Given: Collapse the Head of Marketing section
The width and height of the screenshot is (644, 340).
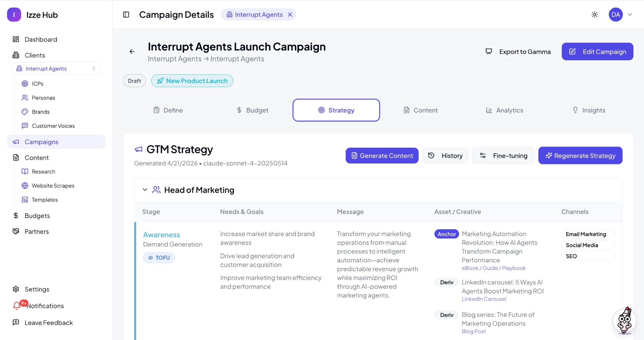Looking at the screenshot, I should click(x=145, y=190).
